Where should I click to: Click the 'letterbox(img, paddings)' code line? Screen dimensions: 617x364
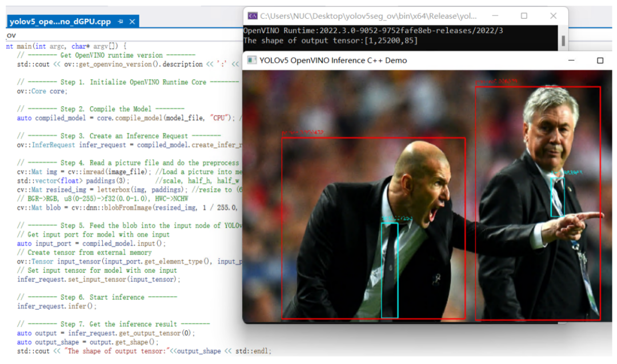click(x=130, y=190)
